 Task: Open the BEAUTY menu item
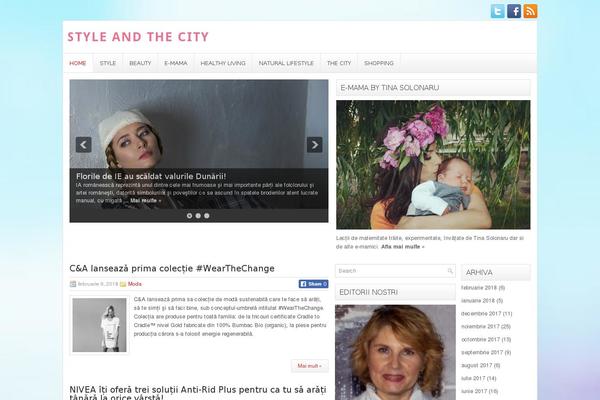coord(140,63)
